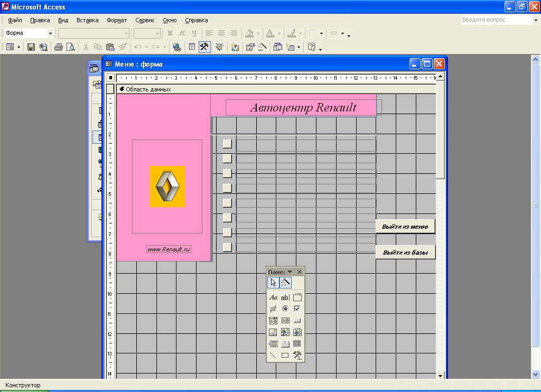Choose the Toggle Button tool in toolbox
Image resolution: width=541 pixels, height=392 pixels.
273,309
